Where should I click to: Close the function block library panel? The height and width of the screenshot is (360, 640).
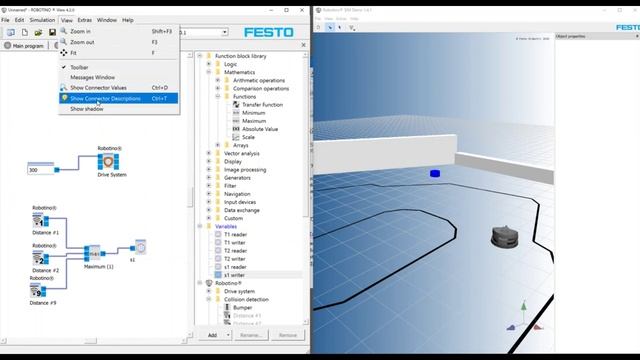(x=303, y=45)
